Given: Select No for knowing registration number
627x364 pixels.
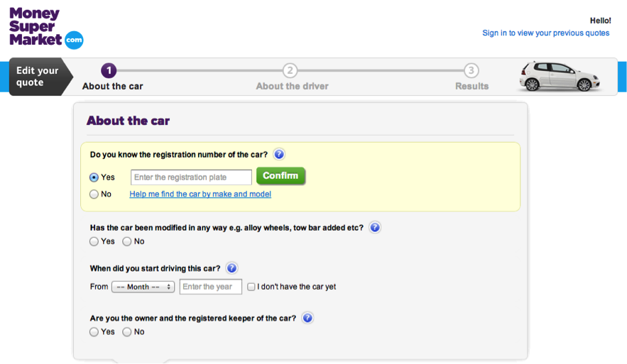Looking at the screenshot, I should click(94, 194).
